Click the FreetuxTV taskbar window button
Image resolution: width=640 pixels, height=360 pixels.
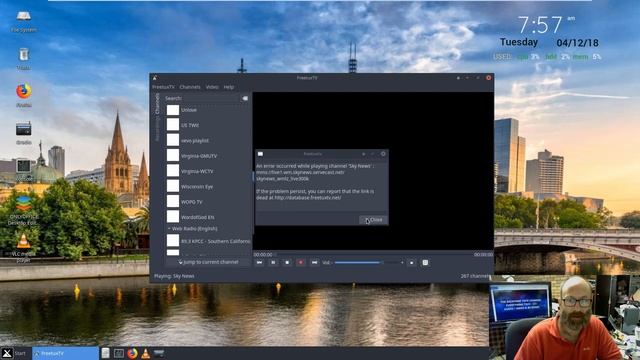tap(65, 353)
